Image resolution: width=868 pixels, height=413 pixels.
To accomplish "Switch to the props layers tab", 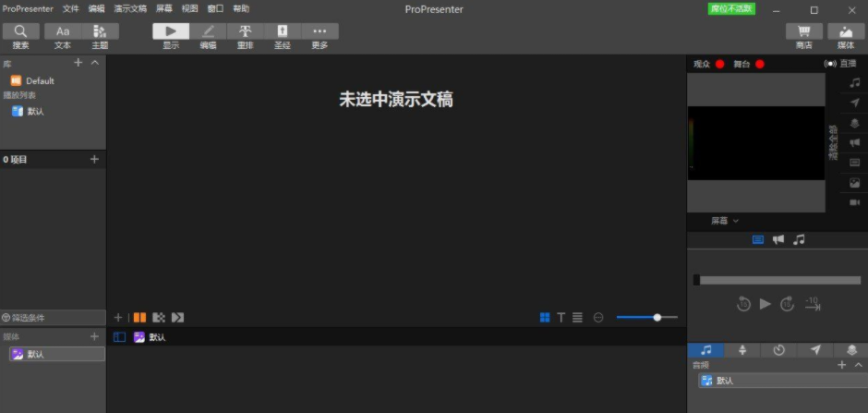I will coord(852,350).
